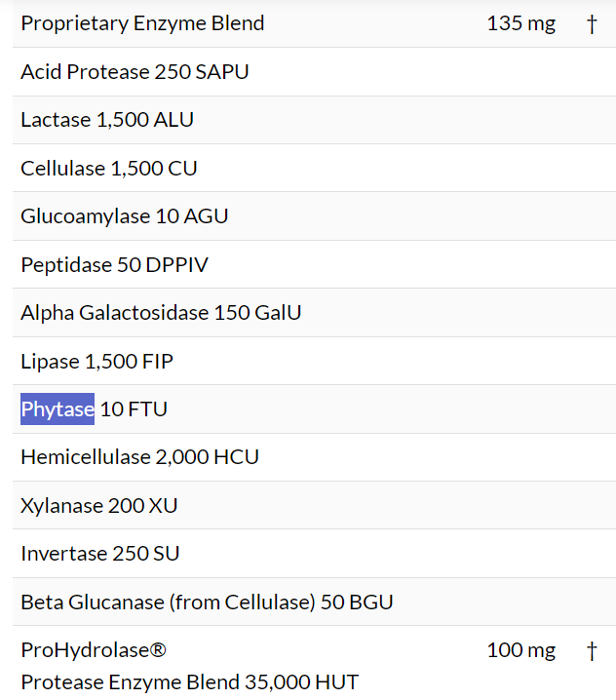Viewport: 616px width, 700px height.
Task: Select the Acid Protease 250 SAPU row
Action: pos(135,72)
